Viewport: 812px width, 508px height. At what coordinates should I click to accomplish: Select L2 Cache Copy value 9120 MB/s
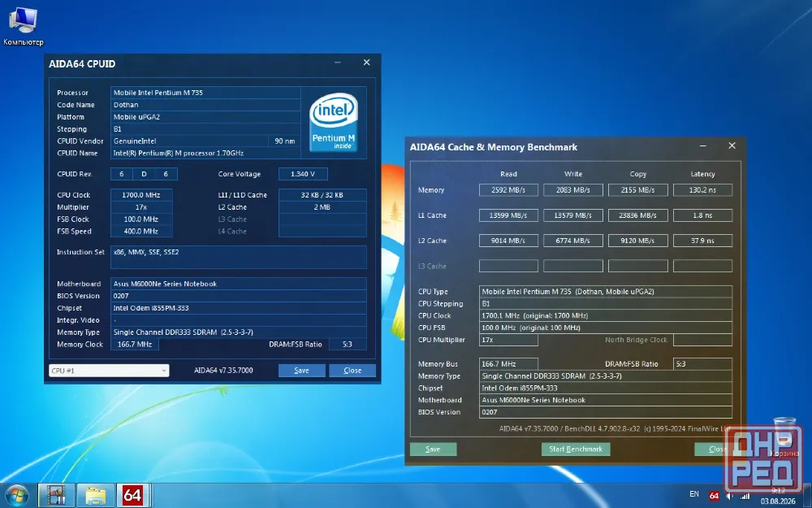[x=638, y=241]
